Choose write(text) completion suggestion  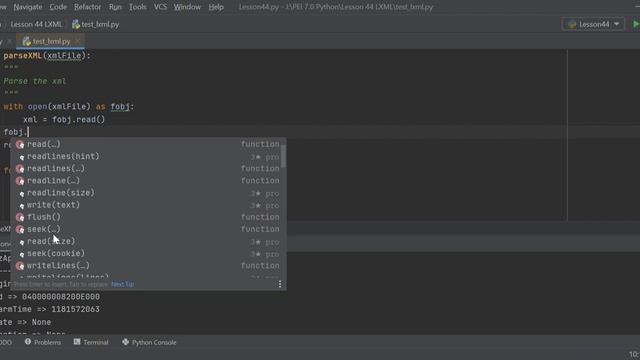pos(148,205)
